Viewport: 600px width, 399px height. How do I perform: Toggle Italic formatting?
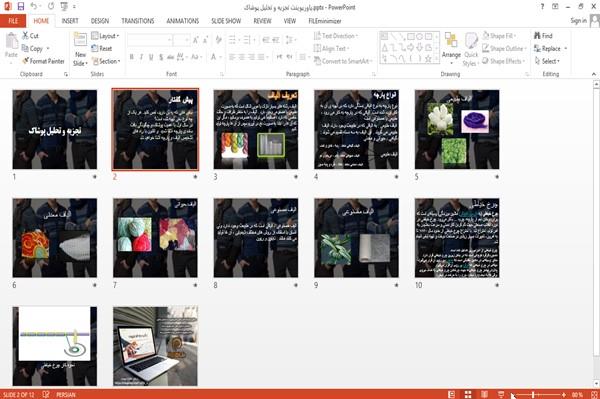click(x=141, y=57)
